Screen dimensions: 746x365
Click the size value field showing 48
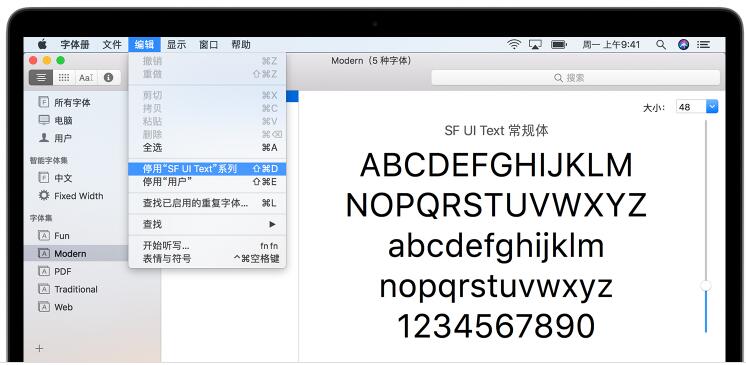click(x=691, y=107)
